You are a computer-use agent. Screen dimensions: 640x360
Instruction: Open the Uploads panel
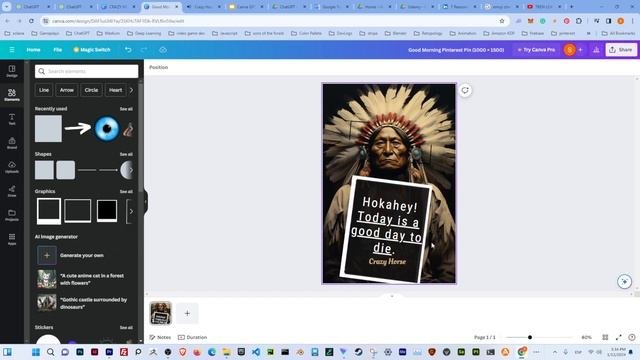(12, 167)
